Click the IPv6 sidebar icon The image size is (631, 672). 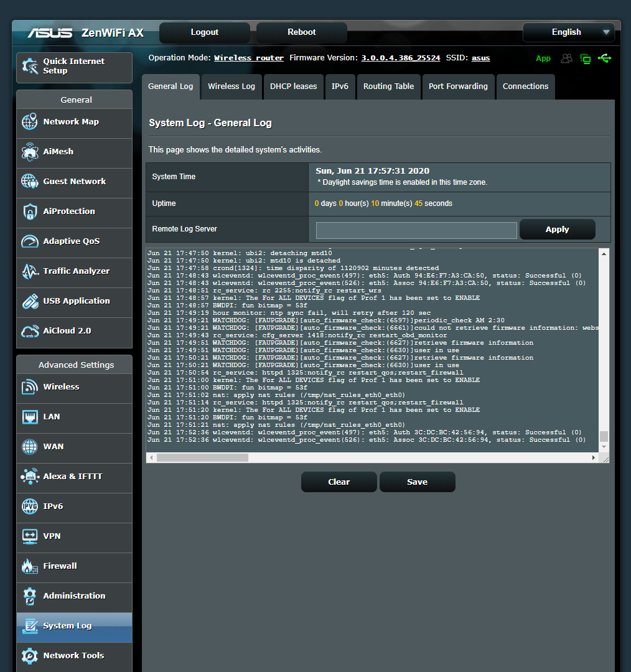[30, 506]
